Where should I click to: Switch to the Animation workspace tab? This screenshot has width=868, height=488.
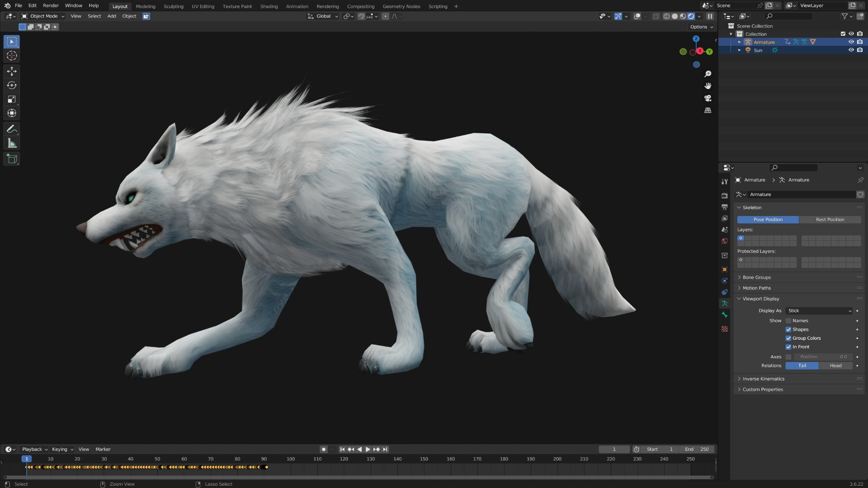(x=297, y=6)
